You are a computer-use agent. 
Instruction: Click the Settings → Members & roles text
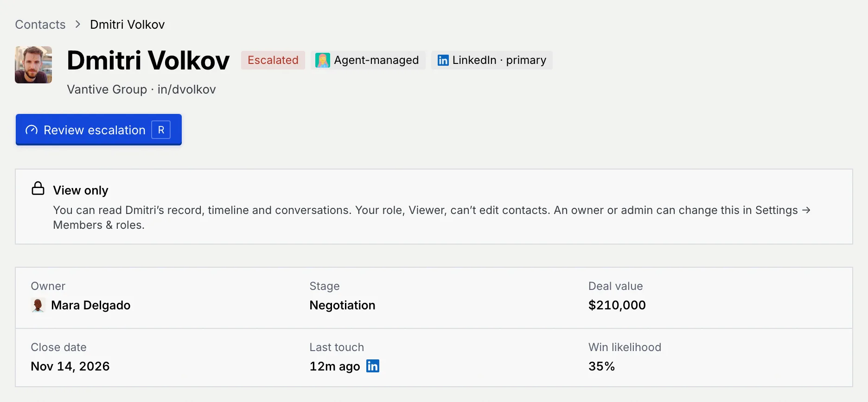[432, 218]
